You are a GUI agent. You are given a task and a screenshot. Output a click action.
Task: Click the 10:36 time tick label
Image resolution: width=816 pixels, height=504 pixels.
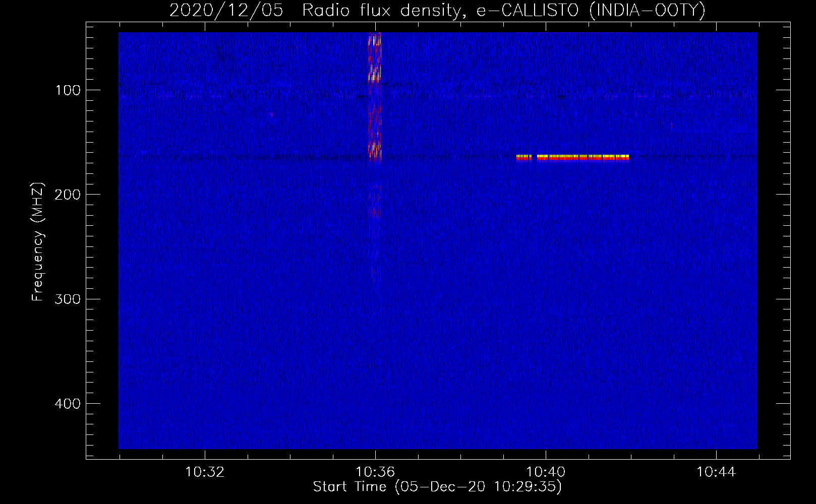point(375,472)
